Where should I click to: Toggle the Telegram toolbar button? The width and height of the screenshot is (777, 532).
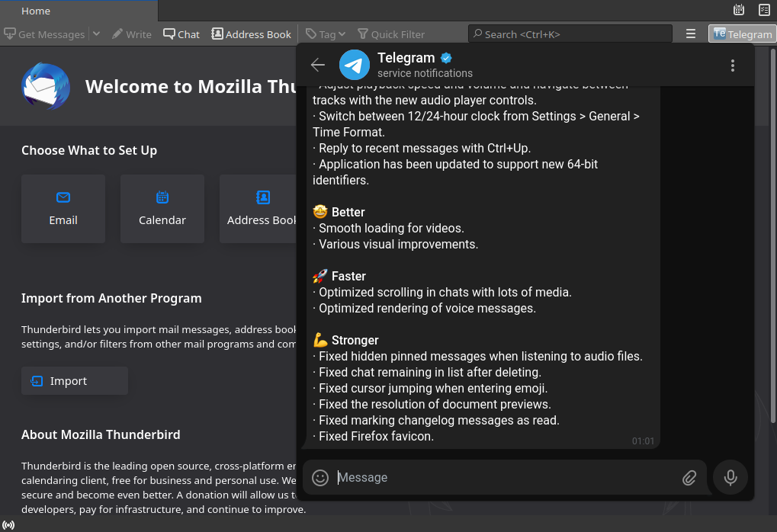point(743,34)
